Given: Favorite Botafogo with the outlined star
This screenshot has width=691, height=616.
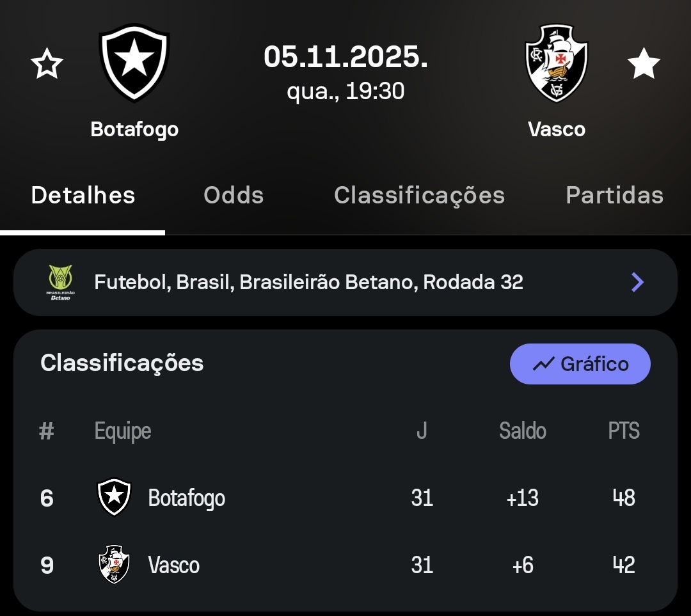Looking at the screenshot, I should click(47, 65).
